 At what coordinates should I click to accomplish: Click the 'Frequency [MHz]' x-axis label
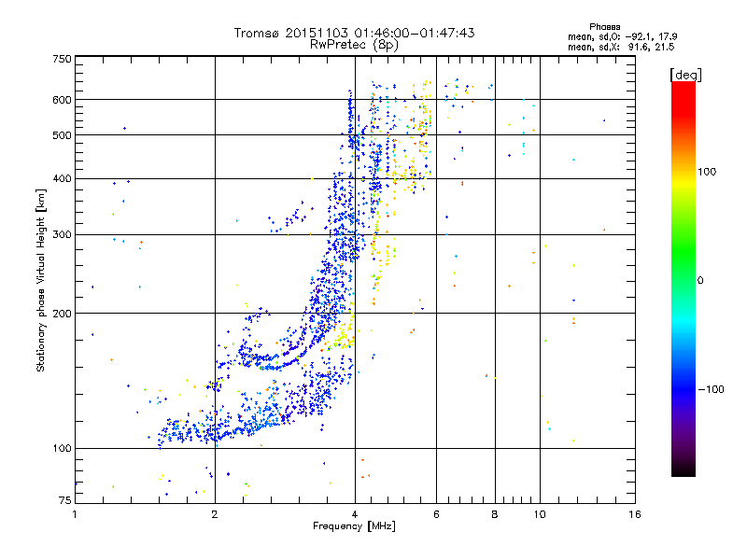point(354,526)
